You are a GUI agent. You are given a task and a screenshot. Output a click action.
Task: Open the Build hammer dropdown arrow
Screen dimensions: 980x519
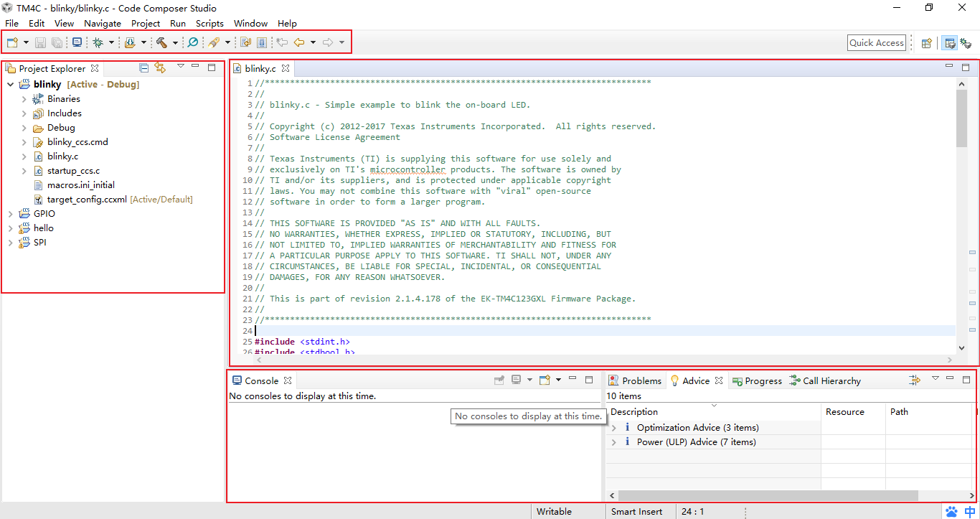click(x=175, y=43)
